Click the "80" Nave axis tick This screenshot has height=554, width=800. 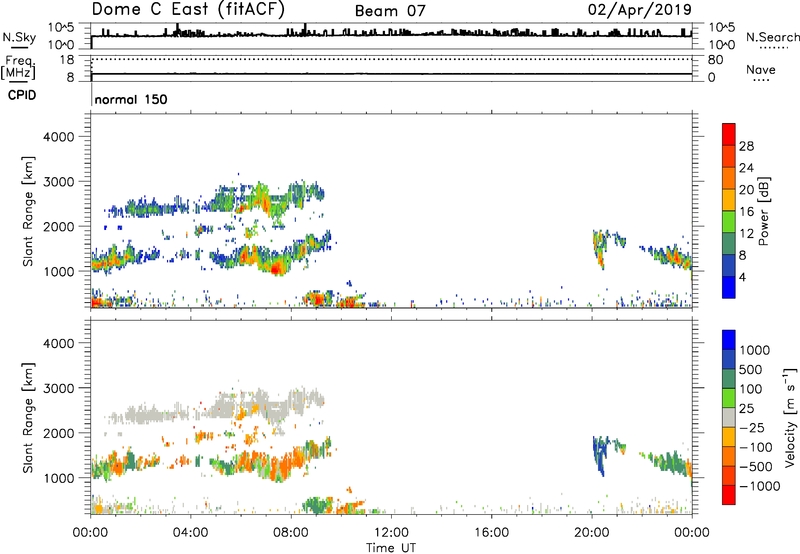pos(715,60)
